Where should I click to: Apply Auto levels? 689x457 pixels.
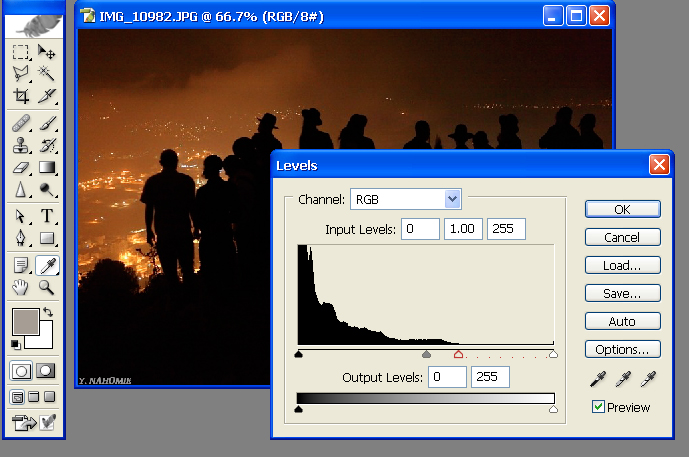tap(622, 321)
